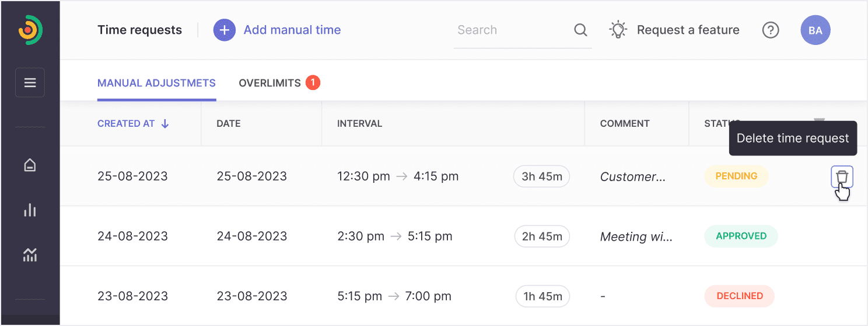The image size is (868, 326).
Task: Delete the pending time request via trash icon
Action: [842, 176]
